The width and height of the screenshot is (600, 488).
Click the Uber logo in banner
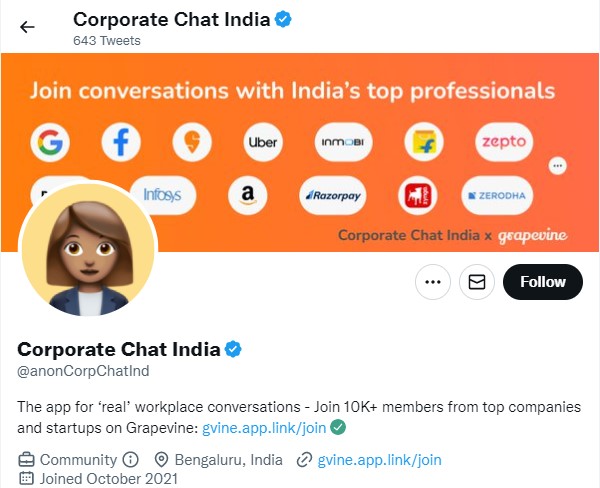[262, 143]
